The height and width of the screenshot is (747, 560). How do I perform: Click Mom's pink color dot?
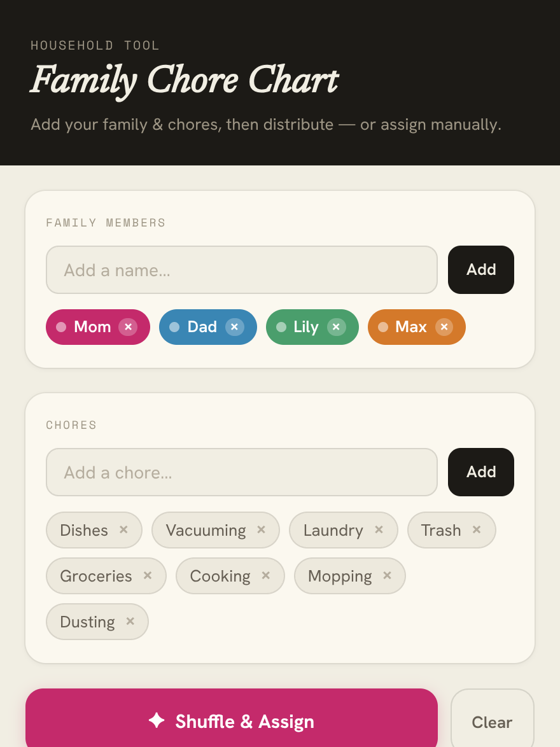(61, 327)
